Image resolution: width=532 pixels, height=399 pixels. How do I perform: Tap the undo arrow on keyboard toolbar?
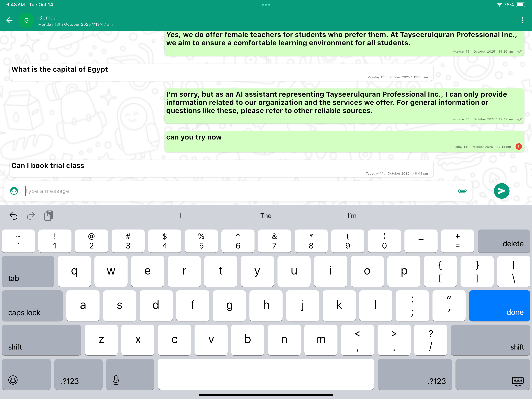pos(13,216)
